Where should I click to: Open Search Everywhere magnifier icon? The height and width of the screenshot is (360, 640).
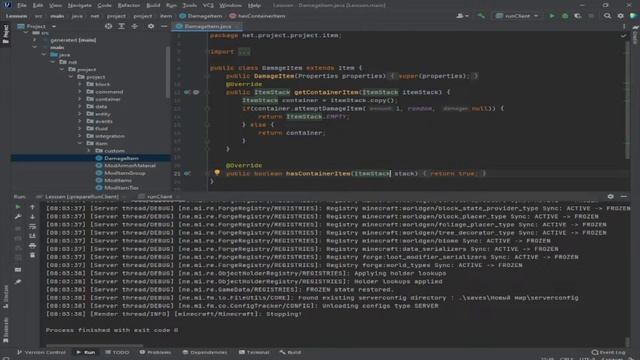click(x=607, y=16)
